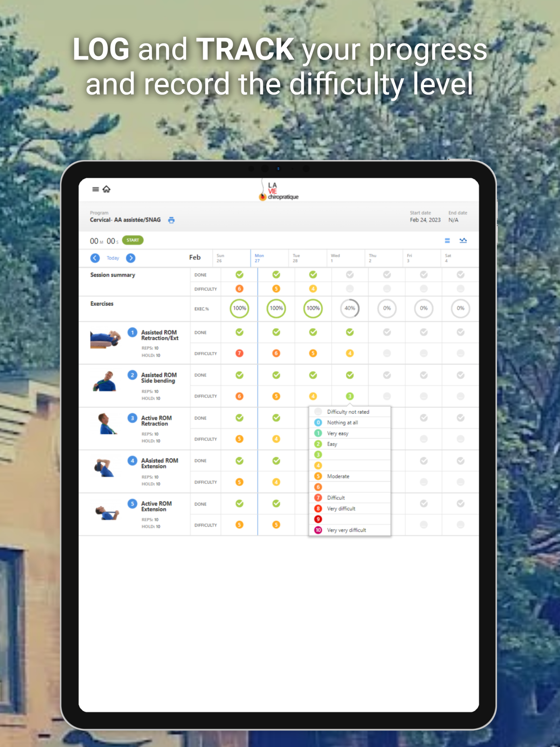The image size is (560, 747).
Task: Select the Sun 26 column header
Action: (x=232, y=258)
